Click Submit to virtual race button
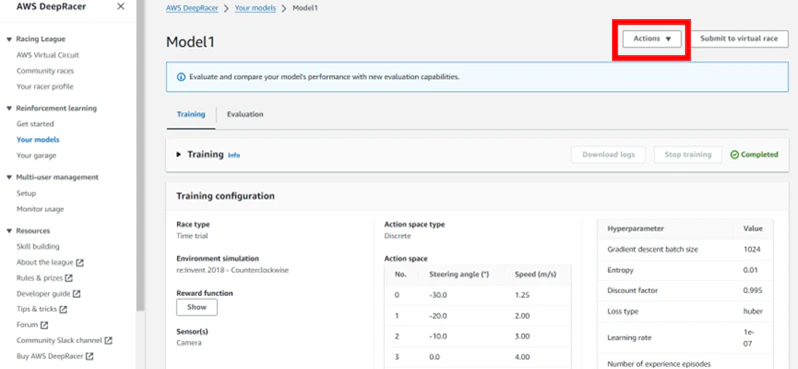 pyautogui.click(x=739, y=39)
